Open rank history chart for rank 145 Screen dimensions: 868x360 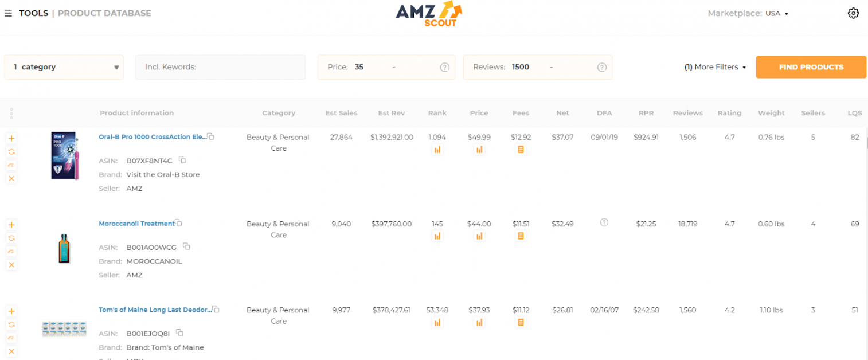[437, 236]
